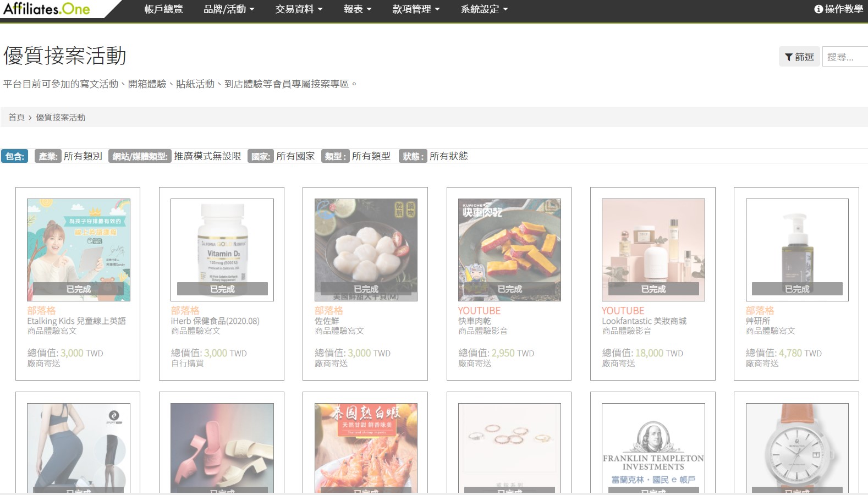This screenshot has width=868, height=495.
Task: Open the wristwatch campaign thumbnail
Action: pos(797,448)
